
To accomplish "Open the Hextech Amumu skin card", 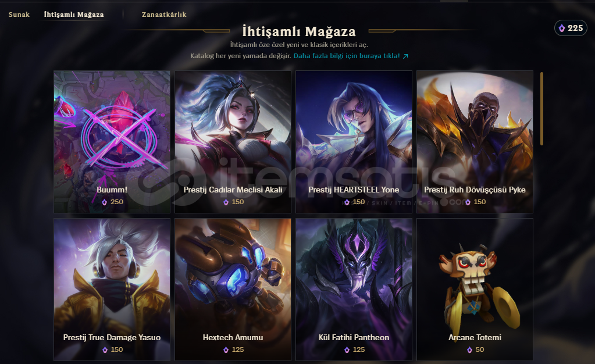I will (x=233, y=289).
